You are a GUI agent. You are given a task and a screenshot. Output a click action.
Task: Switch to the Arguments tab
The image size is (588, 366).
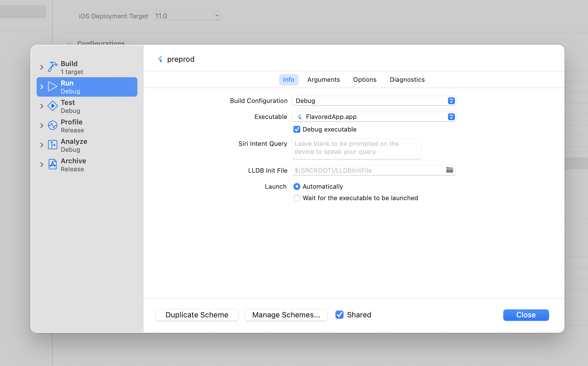click(x=323, y=80)
